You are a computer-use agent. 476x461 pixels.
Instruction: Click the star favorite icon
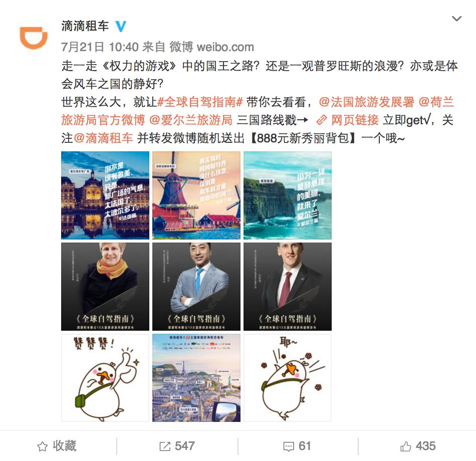click(43, 446)
